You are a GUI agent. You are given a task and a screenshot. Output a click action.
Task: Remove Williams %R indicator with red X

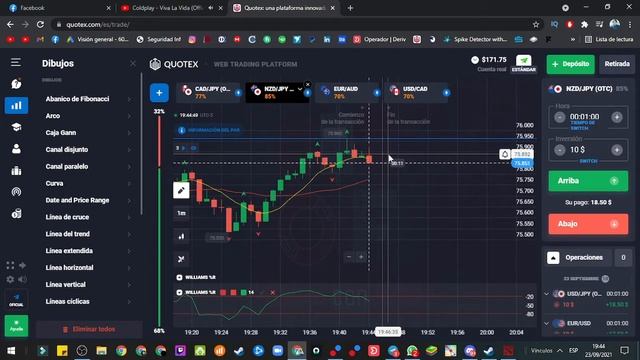(x=273, y=292)
